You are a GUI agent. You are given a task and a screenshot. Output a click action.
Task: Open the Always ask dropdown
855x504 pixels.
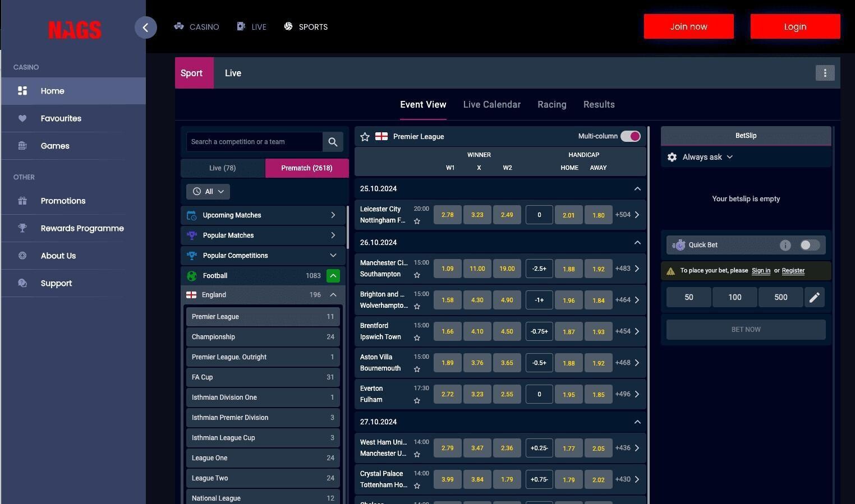coord(707,157)
